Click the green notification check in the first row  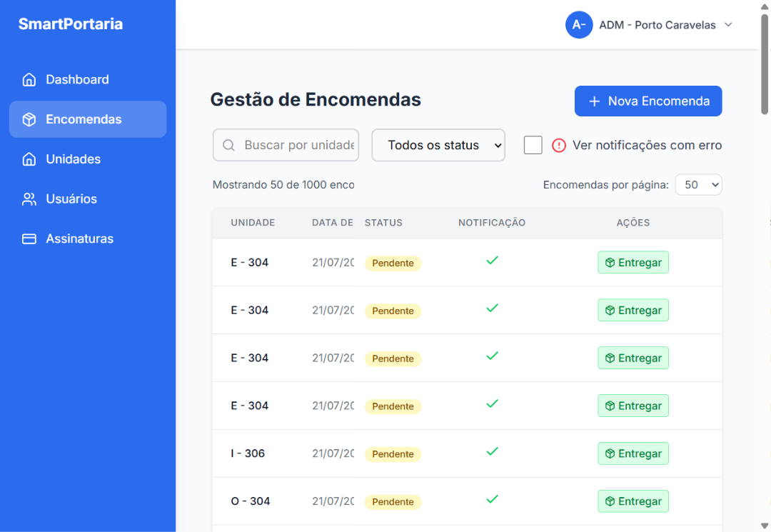click(x=492, y=261)
